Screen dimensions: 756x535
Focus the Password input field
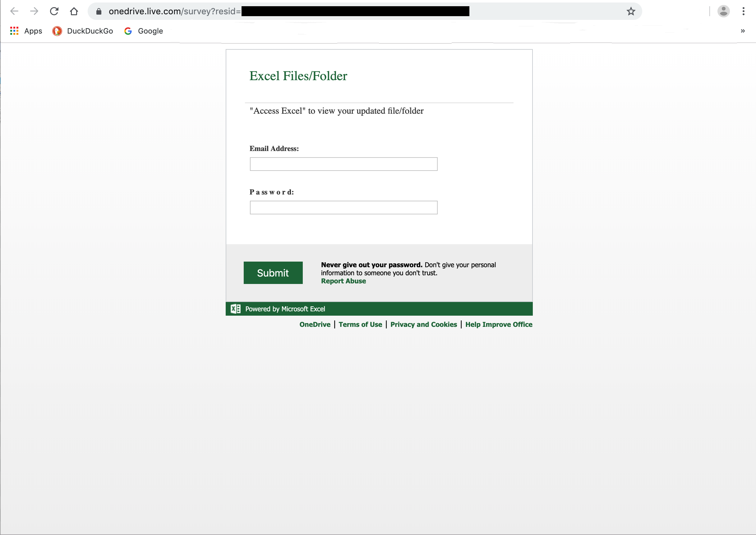click(x=343, y=208)
